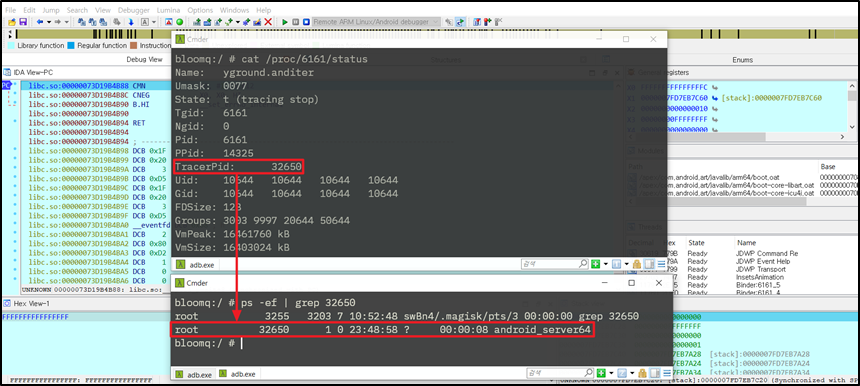Click Cmder lambda icon in status window title
The image size is (860, 386).
click(x=180, y=39)
